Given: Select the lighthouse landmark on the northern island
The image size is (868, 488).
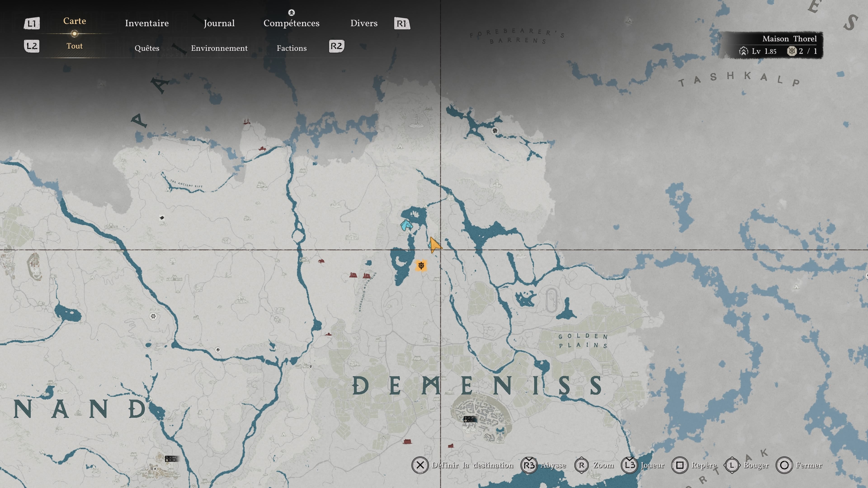Looking at the screenshot, I should 417,121.
